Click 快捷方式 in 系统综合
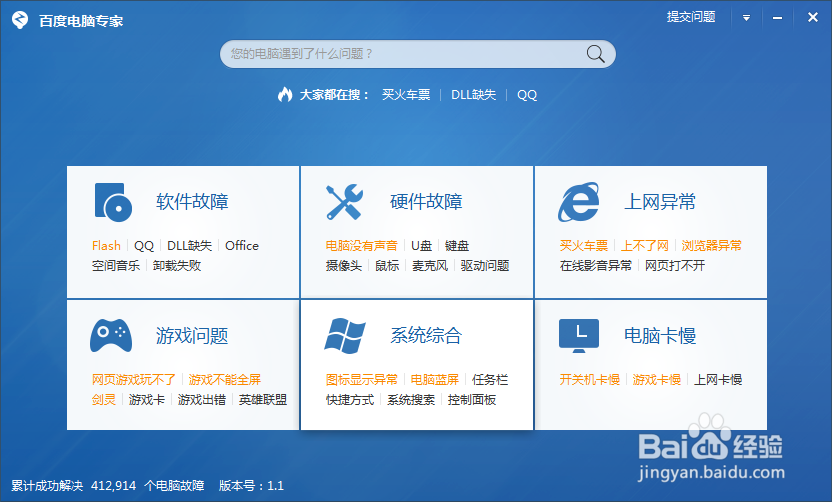The image size is (832, 502). point(350,400)
